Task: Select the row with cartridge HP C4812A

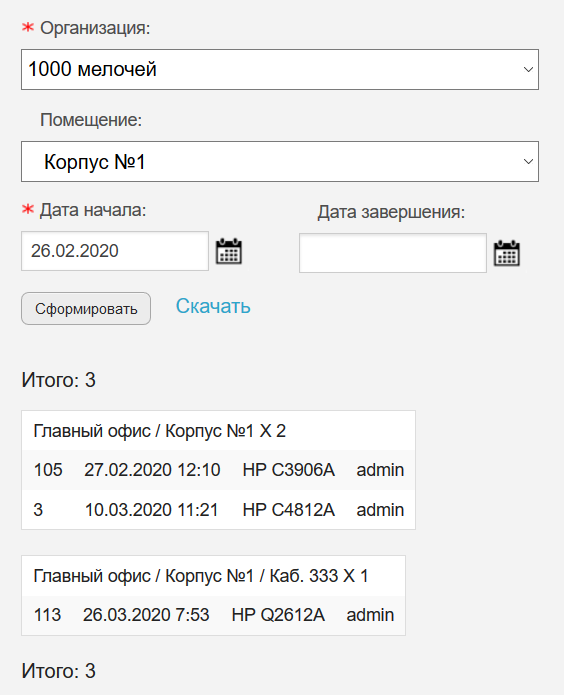Action: click(x=219, y=509)
